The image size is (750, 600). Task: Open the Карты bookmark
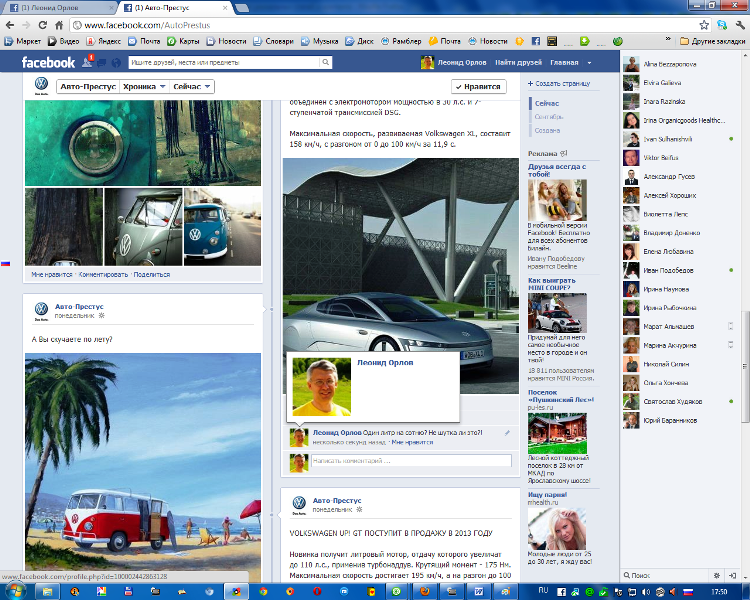point(183,41)
